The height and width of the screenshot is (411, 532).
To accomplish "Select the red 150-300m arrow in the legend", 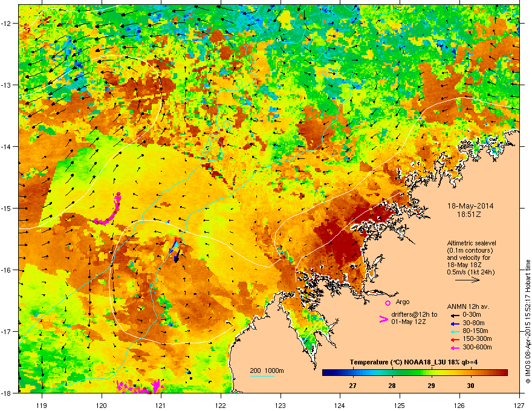I will 455,339.
